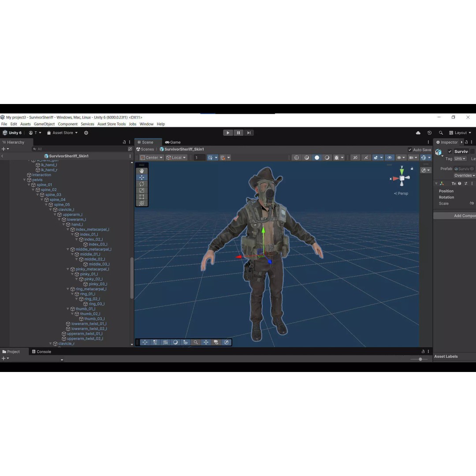Open the Asset Store Tools menu

[112, 124]
